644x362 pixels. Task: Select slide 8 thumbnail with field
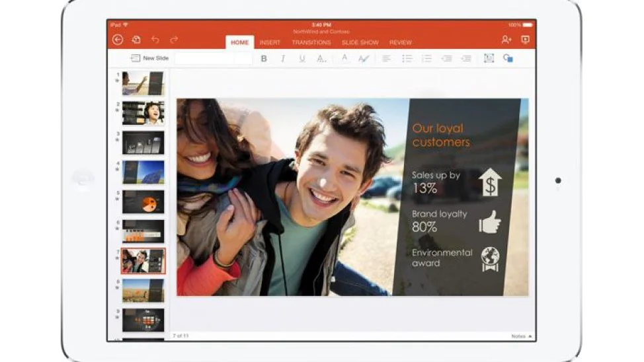click(143, 291)
